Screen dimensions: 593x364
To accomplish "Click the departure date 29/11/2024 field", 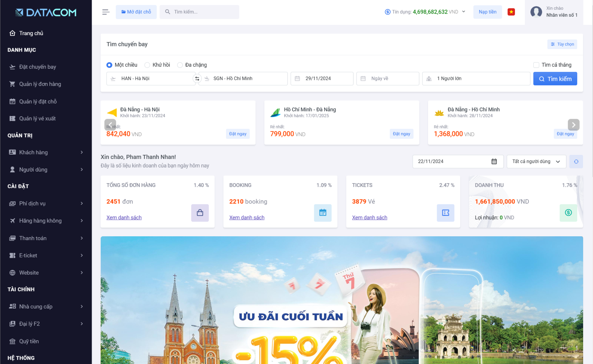I will coord(322,79).
